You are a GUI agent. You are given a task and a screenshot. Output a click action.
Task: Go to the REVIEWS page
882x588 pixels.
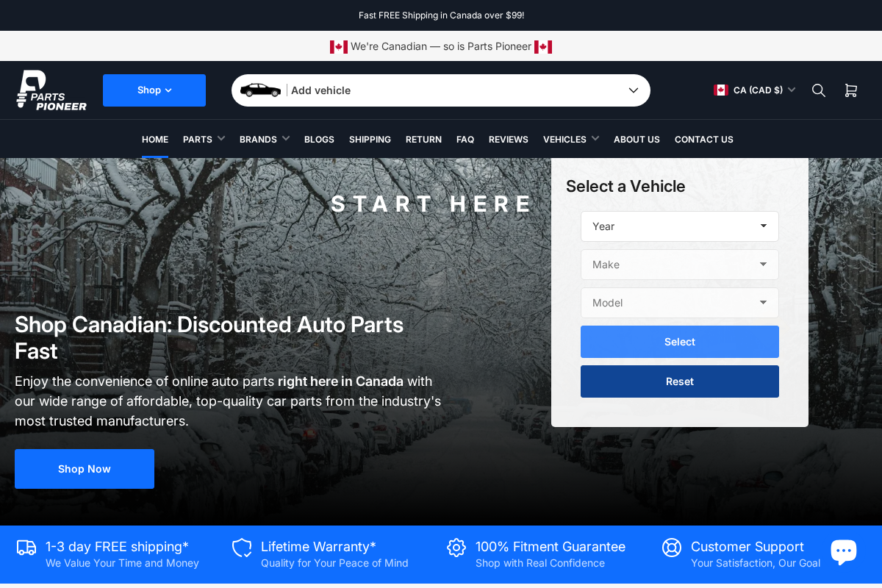click(x=508, y=139)
